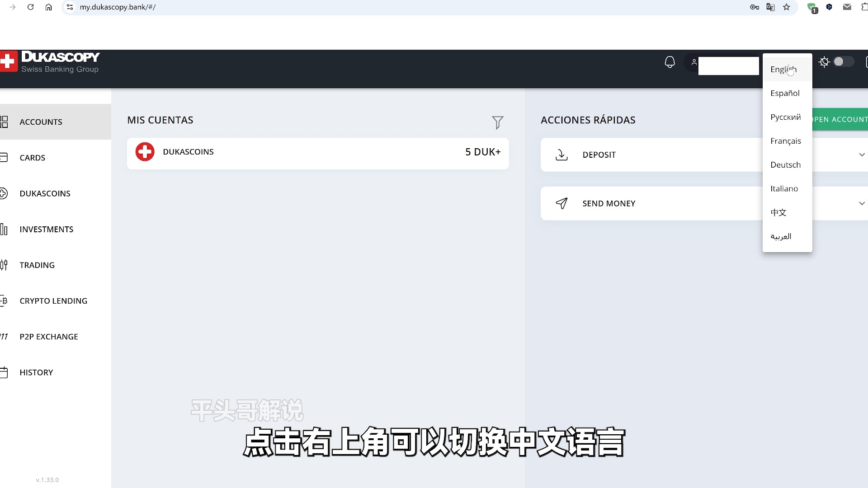The width and height of the screenshot is (868, 488).
Task: Open saved passwords key icon
Action: (x=755, y=7)
